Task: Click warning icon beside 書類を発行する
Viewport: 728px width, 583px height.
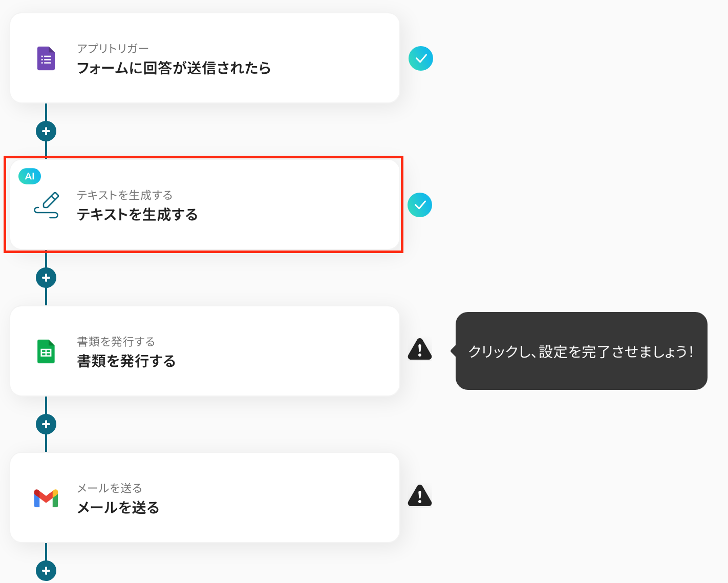Action: 420,350
